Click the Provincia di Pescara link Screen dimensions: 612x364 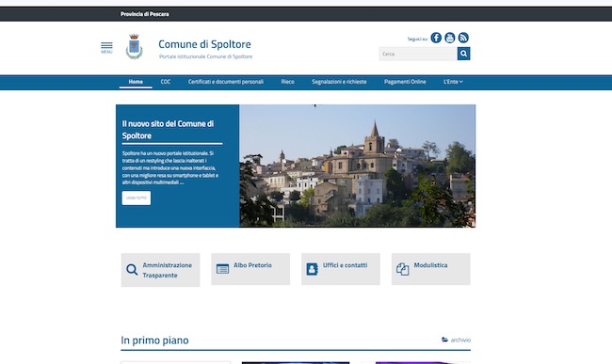[145, 14]
